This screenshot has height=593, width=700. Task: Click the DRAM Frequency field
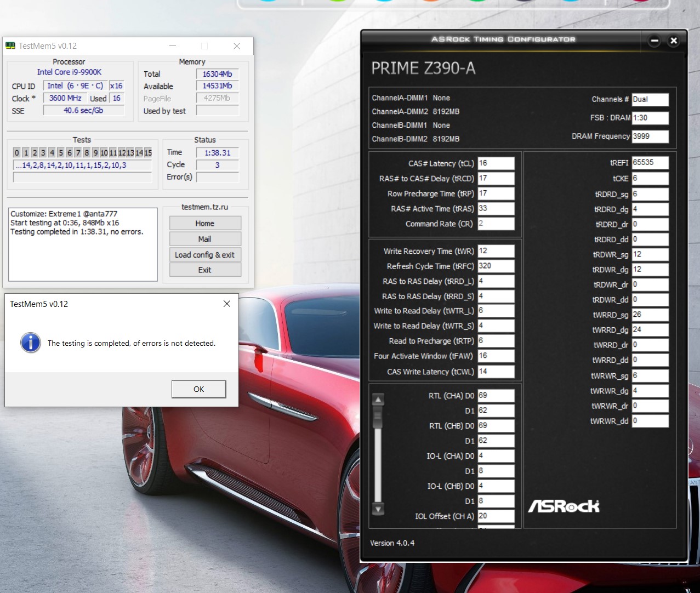(650, 136)
